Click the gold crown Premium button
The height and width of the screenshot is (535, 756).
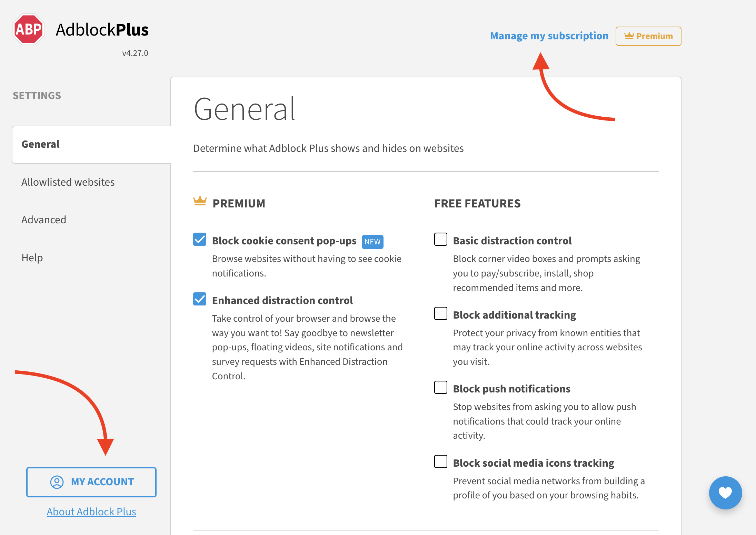point(648,36)
